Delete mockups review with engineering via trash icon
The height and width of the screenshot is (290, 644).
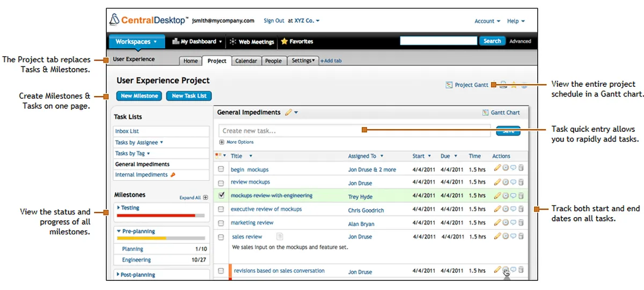click(521, 196)
